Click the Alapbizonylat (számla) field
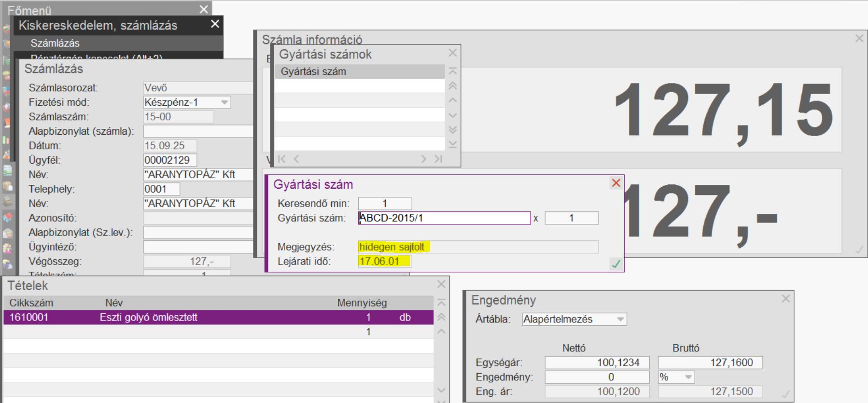The image size is (868, 403). 198,131
